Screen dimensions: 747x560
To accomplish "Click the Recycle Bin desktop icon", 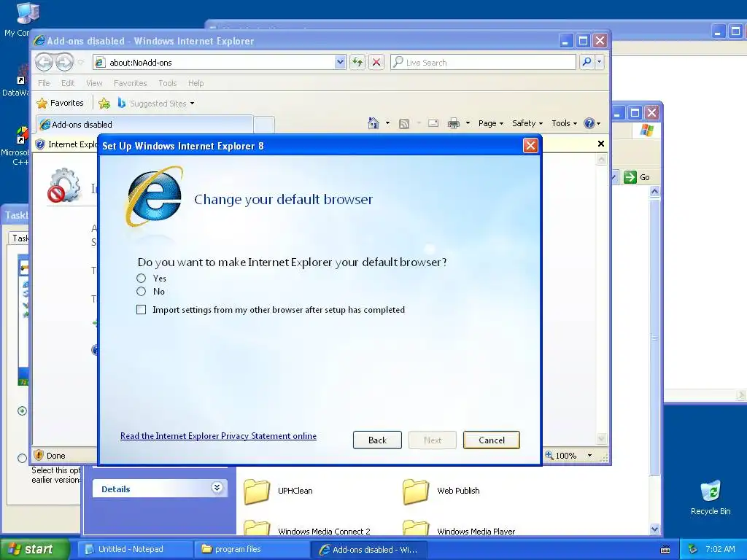I will tap(711, 497).
